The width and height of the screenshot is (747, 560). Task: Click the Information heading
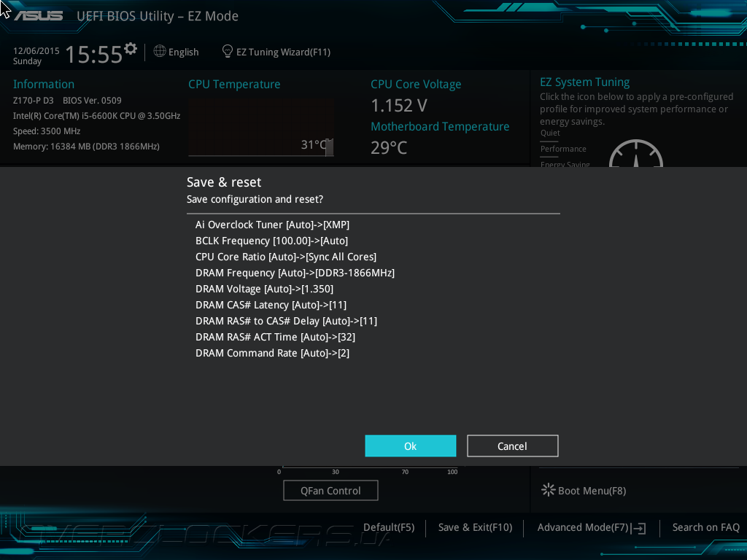tap(44, 85)
